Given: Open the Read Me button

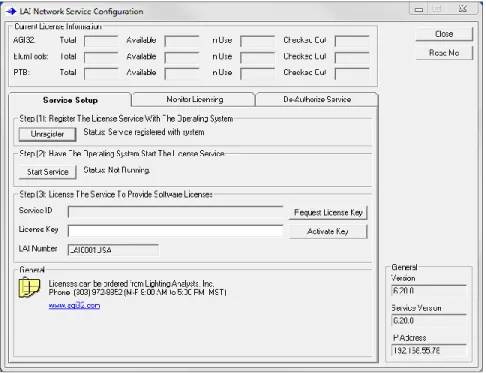Looking at the screenshot, I should pyautogui.click(x=444, y=53).
